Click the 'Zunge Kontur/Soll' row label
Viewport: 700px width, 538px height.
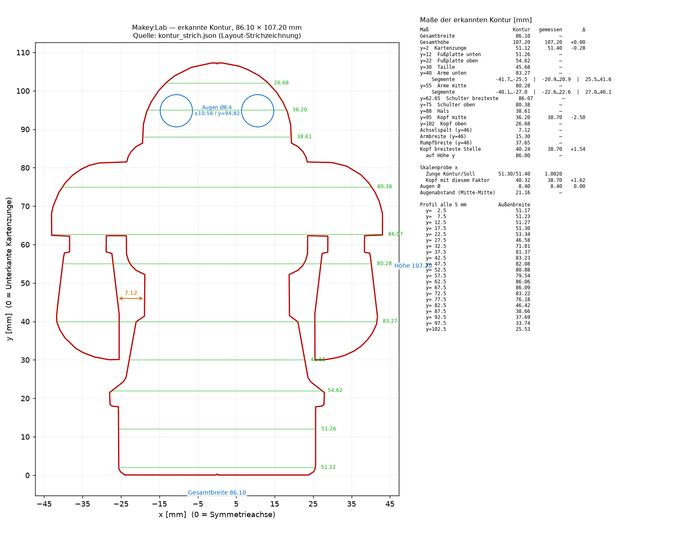tap(450, 174)
